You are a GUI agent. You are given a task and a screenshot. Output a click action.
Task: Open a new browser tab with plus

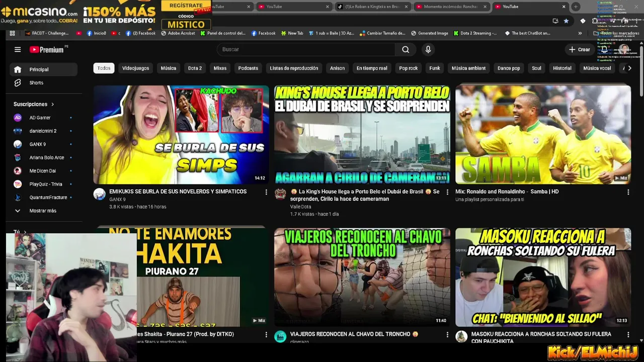click(x=576, y=7)
